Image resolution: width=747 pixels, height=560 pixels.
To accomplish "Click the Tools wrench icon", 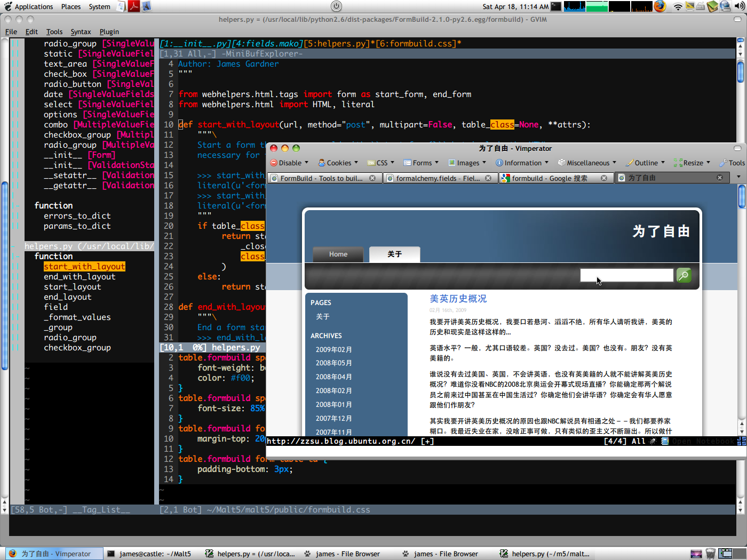I will 724,163.
